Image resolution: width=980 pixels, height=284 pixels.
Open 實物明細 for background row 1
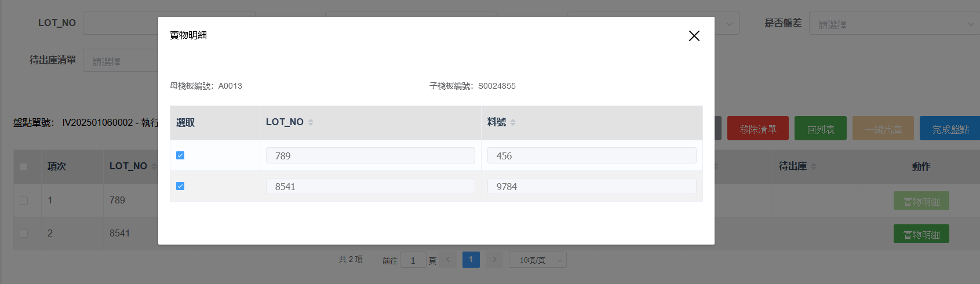(921, 201)
